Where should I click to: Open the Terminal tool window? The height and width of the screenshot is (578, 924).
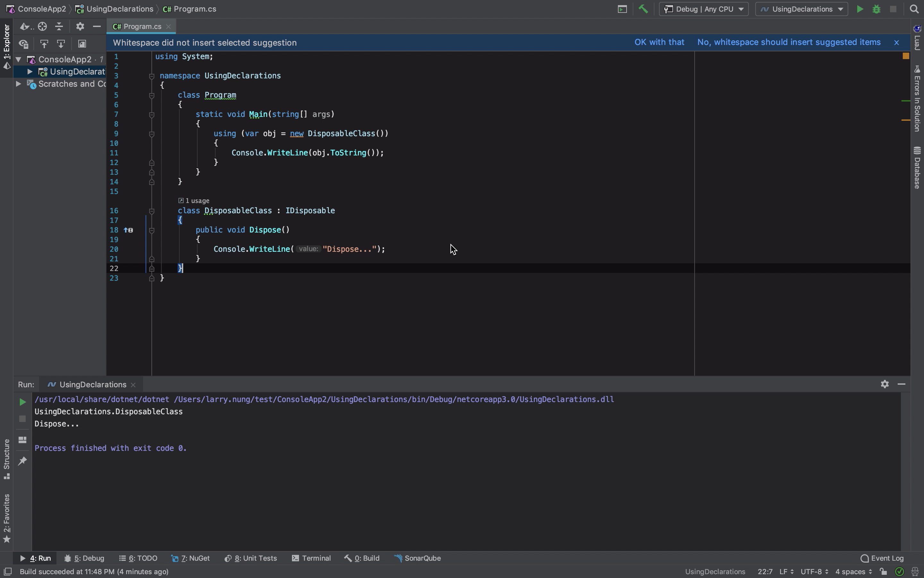coord(312,558)
